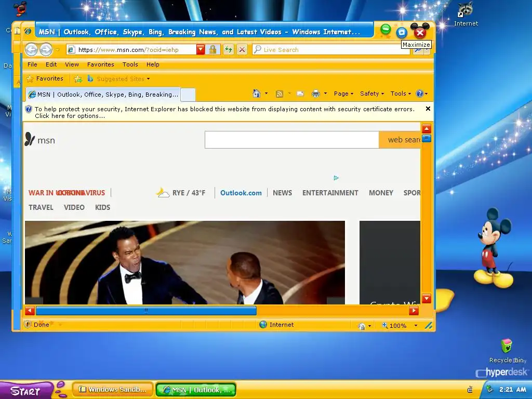
Task: Click the Oscars slap news image
Action: 185,262
